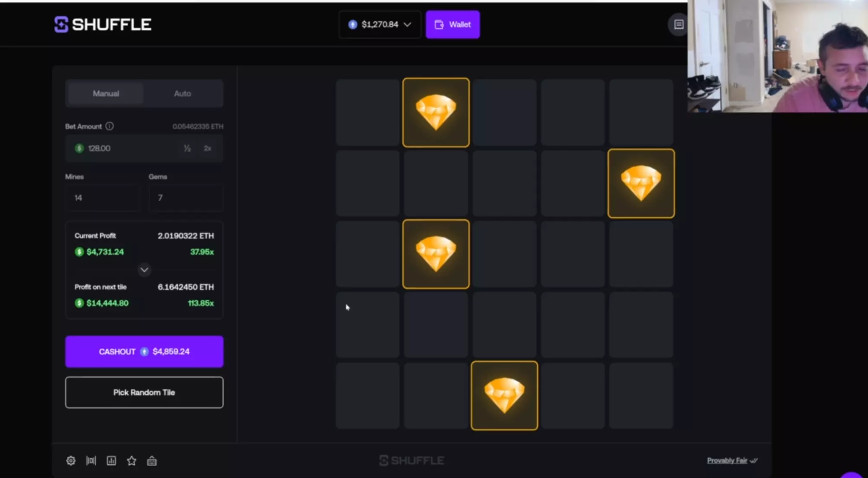868x478 pixels.
Task: Double the bet with 2x button
Action: [208, 148]
